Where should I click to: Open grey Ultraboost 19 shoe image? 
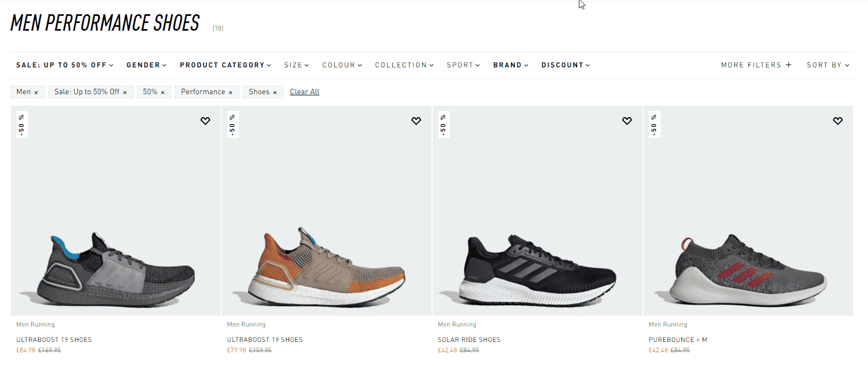(116, 211)
